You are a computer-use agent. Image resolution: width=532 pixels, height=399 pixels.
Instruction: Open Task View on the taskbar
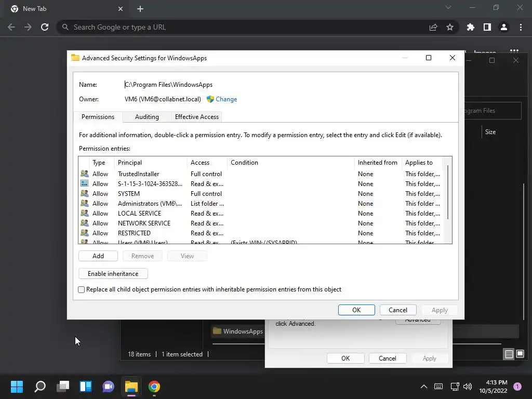63,387
